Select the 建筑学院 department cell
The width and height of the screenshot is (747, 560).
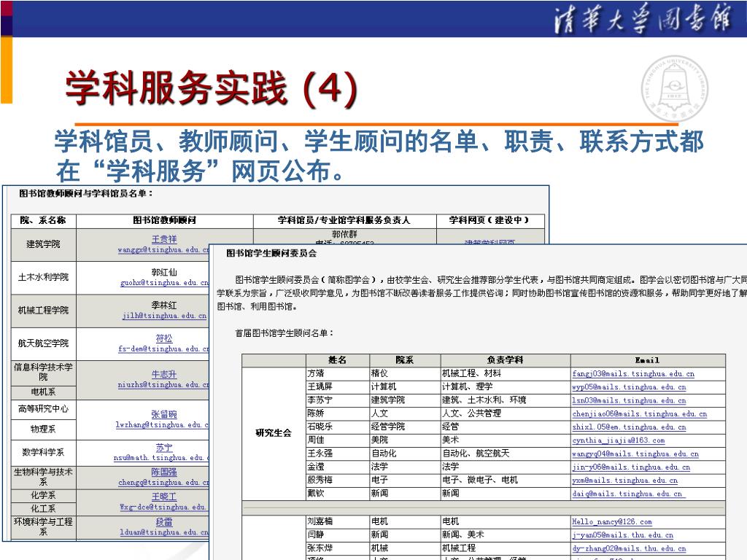tap(43, 244)
